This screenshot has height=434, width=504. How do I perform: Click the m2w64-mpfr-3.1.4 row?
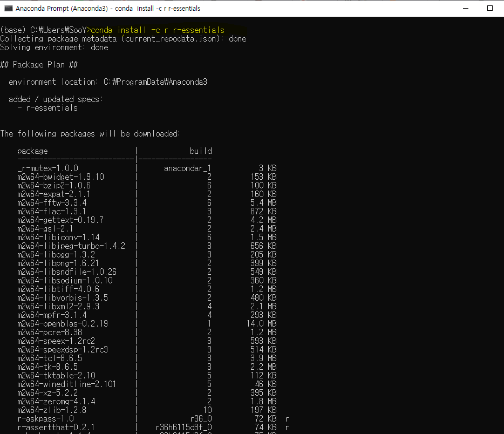pos(147,315)
